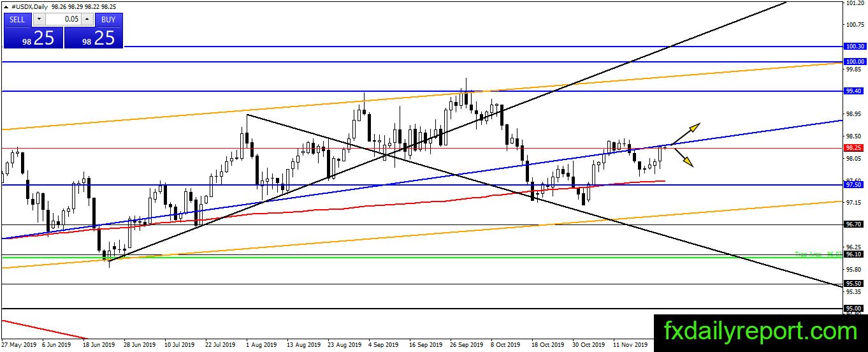Select the 96.10 level price tag
The width and height of the screenshot is (868, 352).
click(x=853, y=254)
